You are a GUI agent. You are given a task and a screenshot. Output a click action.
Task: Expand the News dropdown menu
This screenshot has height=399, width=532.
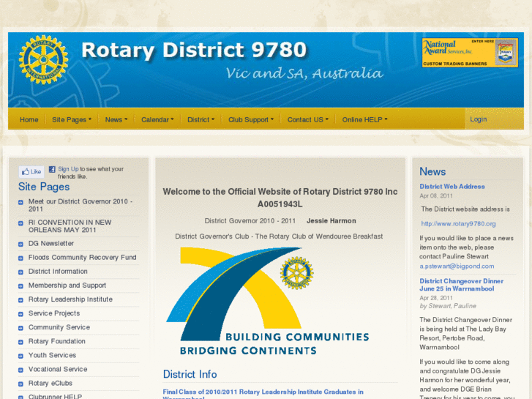pyautogui.click(x=116, y=119)
